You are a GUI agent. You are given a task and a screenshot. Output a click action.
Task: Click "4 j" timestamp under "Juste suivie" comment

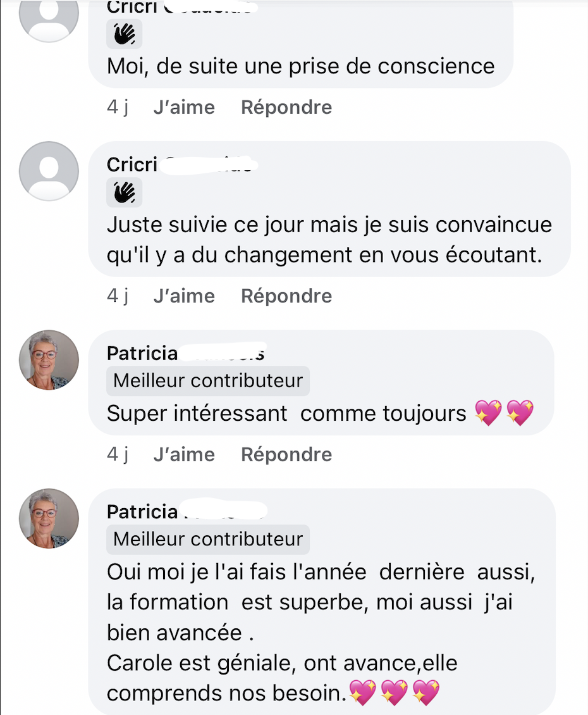pos(118,296)
